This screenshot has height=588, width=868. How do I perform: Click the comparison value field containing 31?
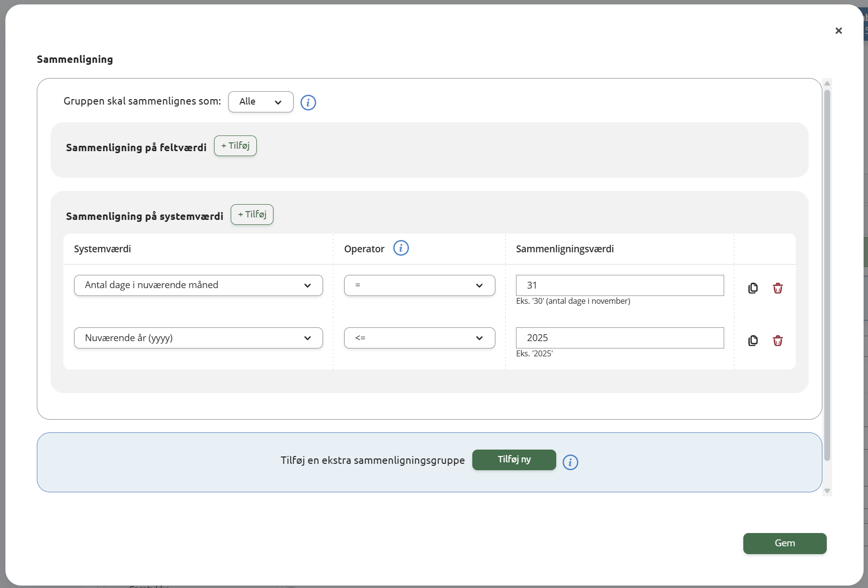pos(620,285)
